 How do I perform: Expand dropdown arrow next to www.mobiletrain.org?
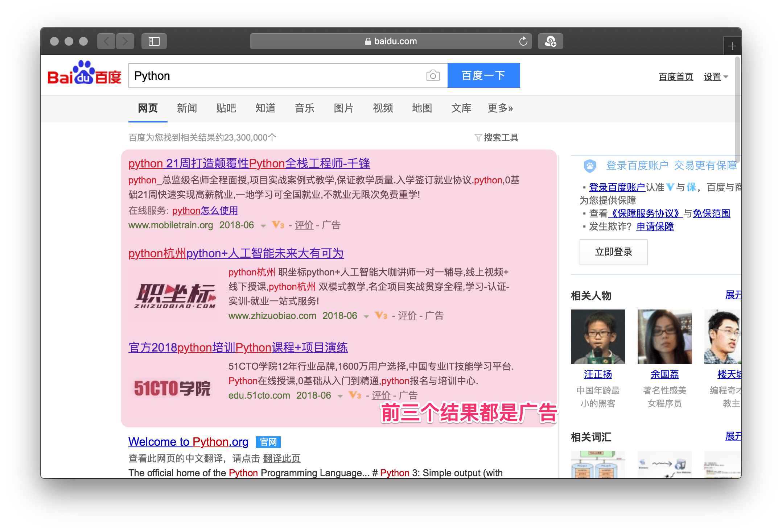263,226
